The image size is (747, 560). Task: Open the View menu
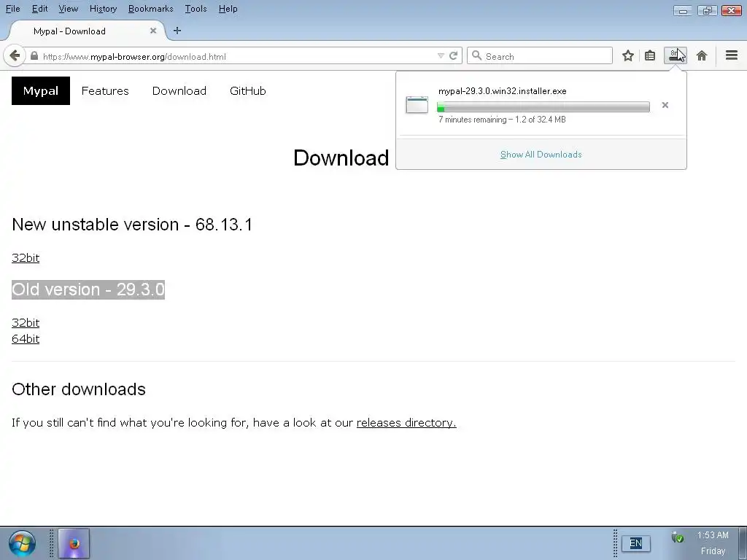[x=68, y=9]
